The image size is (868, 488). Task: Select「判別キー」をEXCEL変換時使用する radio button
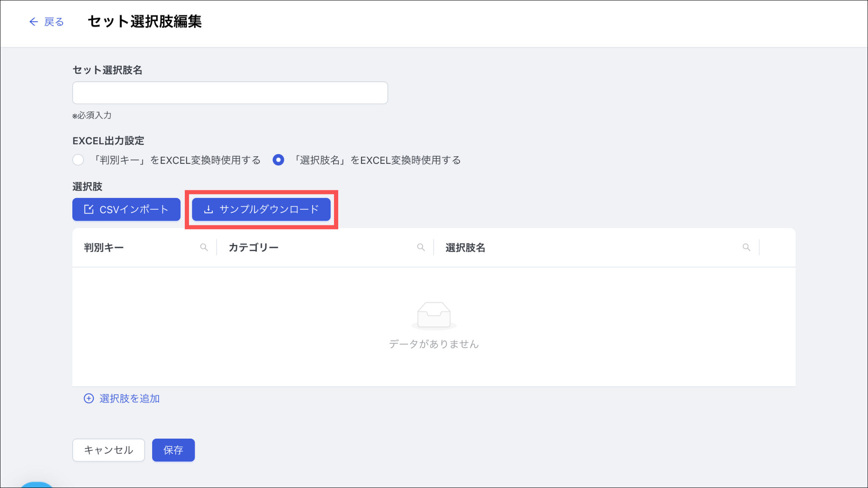pyautogui.click(x=78, y=160)
